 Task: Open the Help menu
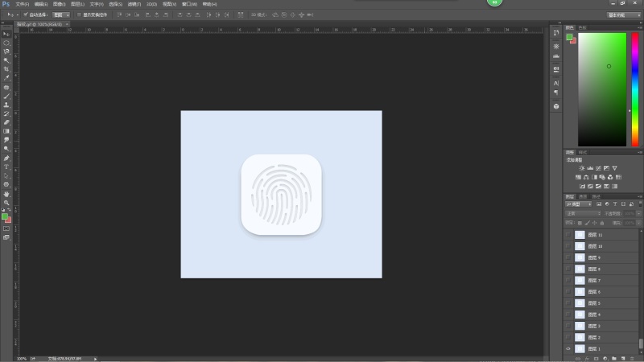coord(209,4)
